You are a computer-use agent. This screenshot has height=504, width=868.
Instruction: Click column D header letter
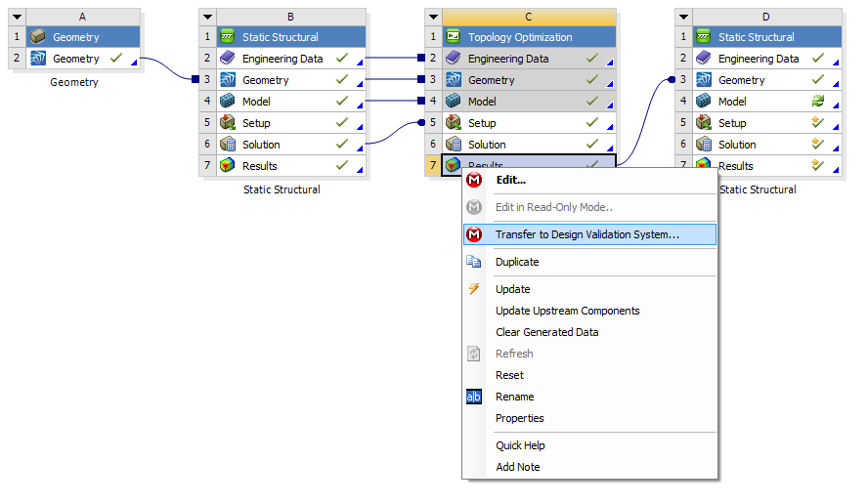(x=766, y=17)
